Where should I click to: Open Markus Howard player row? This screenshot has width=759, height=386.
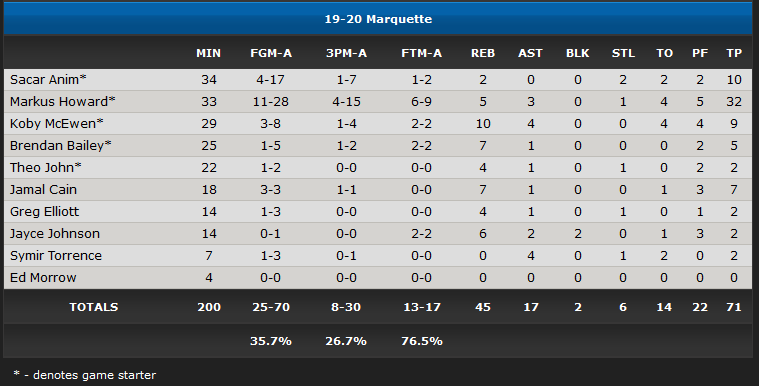point(378,102)
